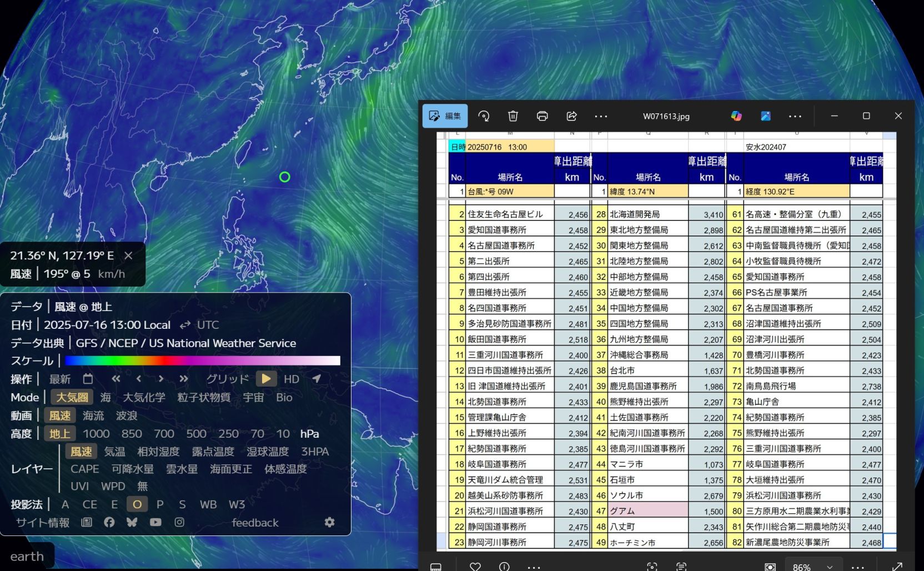
Task: Switch animation to 波浪 waves
Action: (127, 415)
